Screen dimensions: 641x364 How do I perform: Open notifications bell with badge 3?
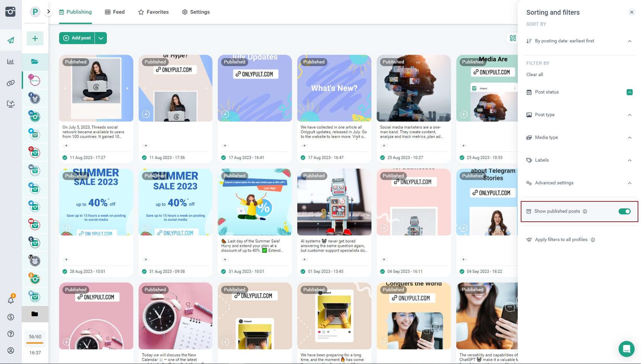click(x=11, y=300)
